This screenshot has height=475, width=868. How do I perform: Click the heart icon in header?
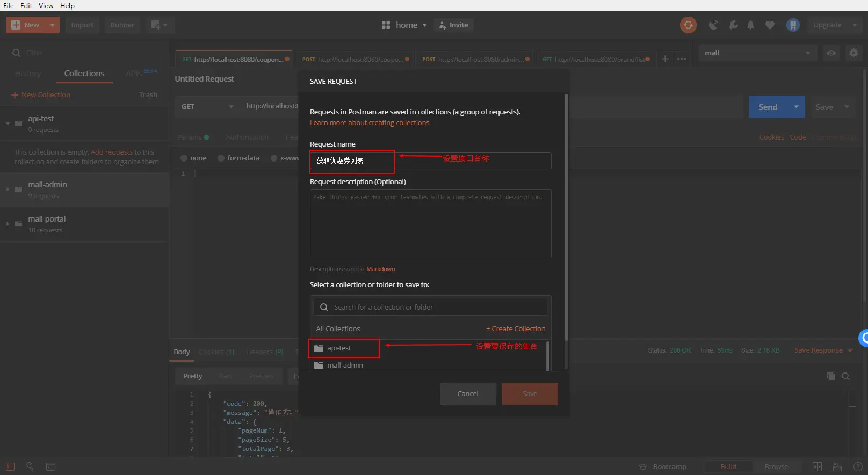pos(770,25)
